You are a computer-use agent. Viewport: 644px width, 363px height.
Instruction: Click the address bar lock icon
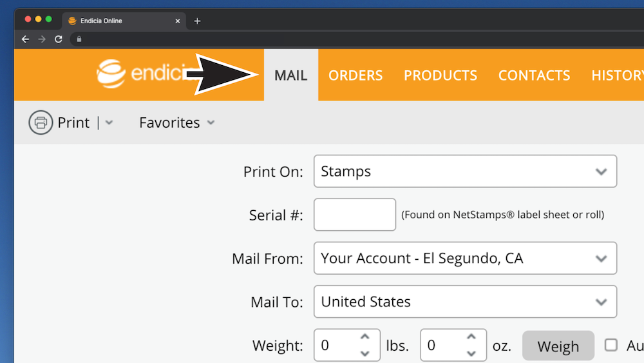click(x=79, y=39)
